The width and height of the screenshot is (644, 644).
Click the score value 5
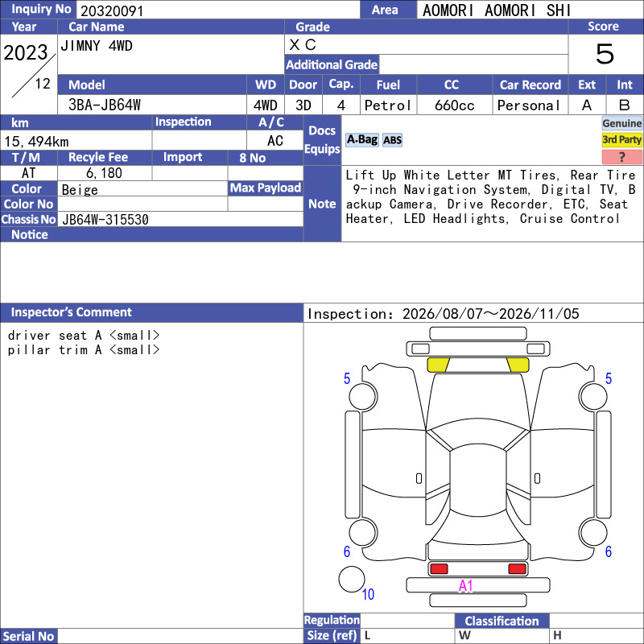point(605,54)
